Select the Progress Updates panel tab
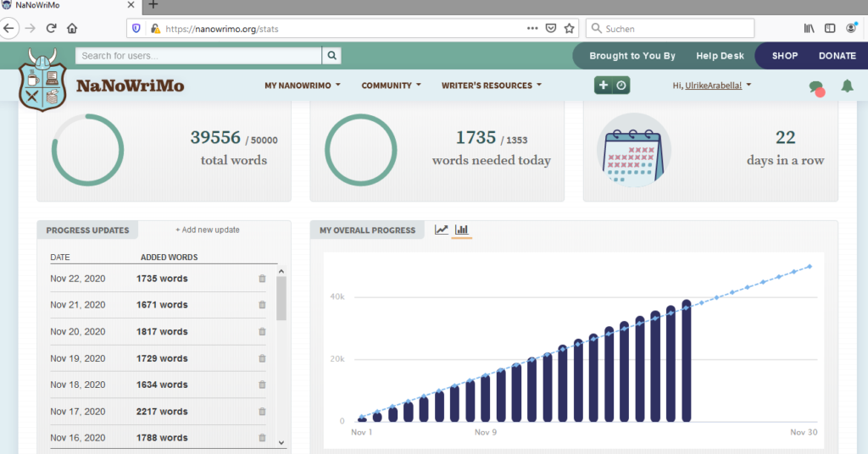Image resolution: width=868 pixels, height=454 pixels. point(87,230)
